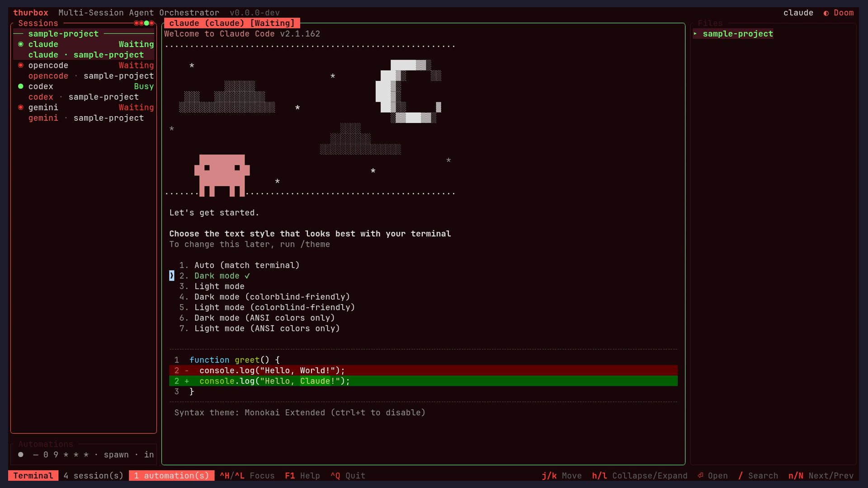Choose Light mode (colorblind-friendly) option

[267, 307]
